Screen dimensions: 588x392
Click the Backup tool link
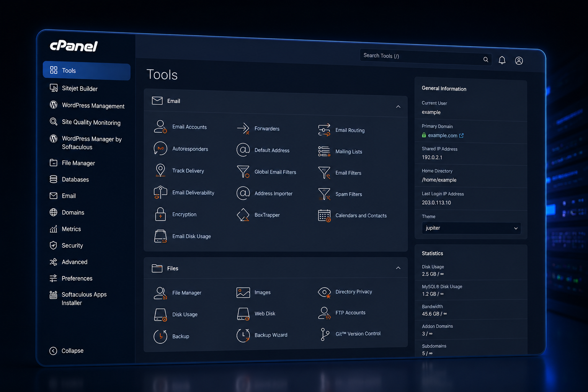[x=181, y=336]
